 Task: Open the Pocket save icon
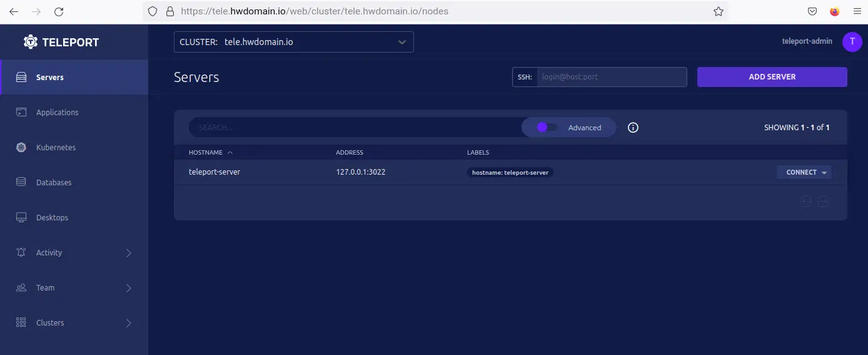pyautogui.click(x=812, y=11)
